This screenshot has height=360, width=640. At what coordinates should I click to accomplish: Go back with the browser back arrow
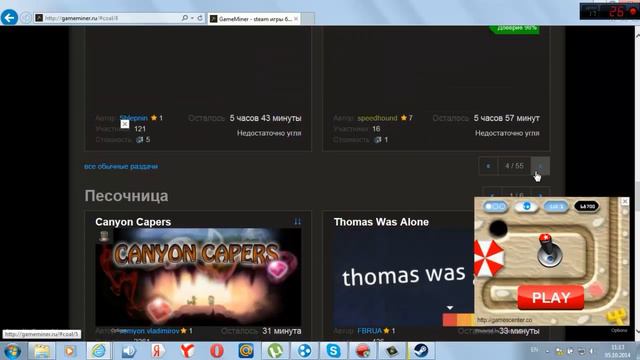click(9, 18)
